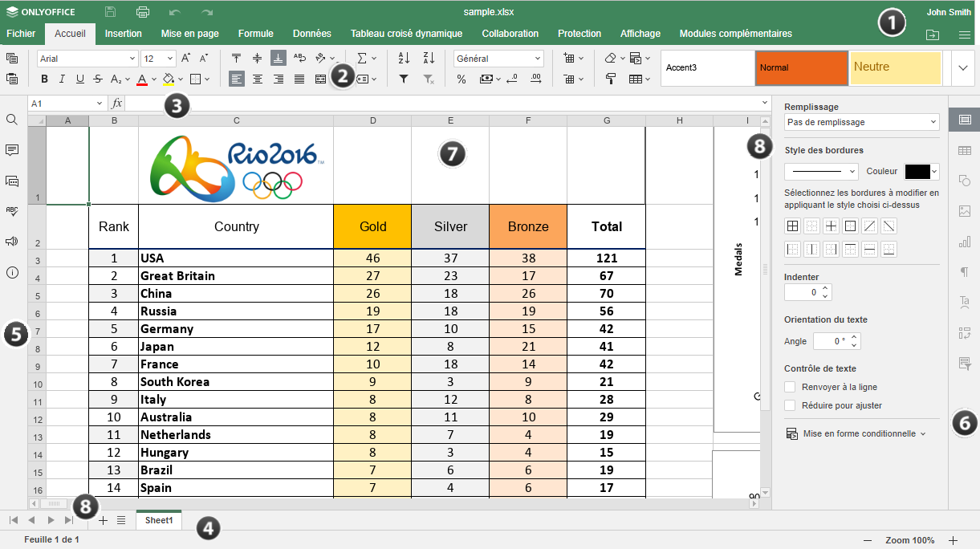Open the cell name box dropdown A1
Image resolution: width=980 pixels, height=549 pixels.
(99, 104)
